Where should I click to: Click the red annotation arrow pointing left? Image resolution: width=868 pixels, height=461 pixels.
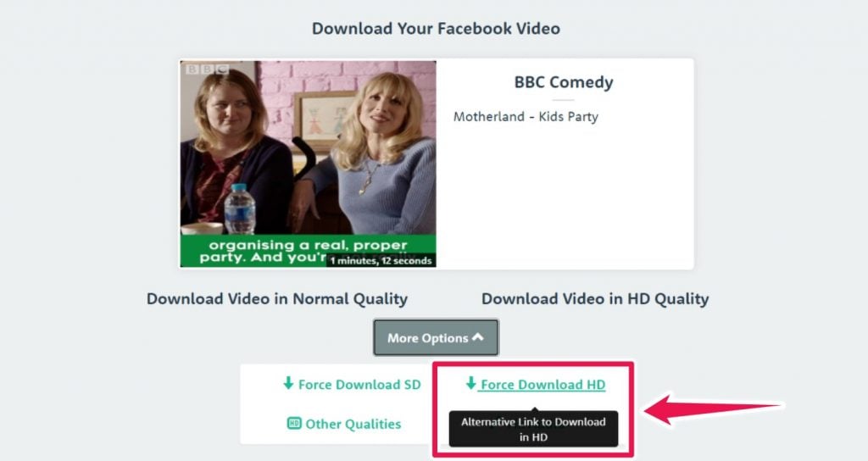coord(714,409)
